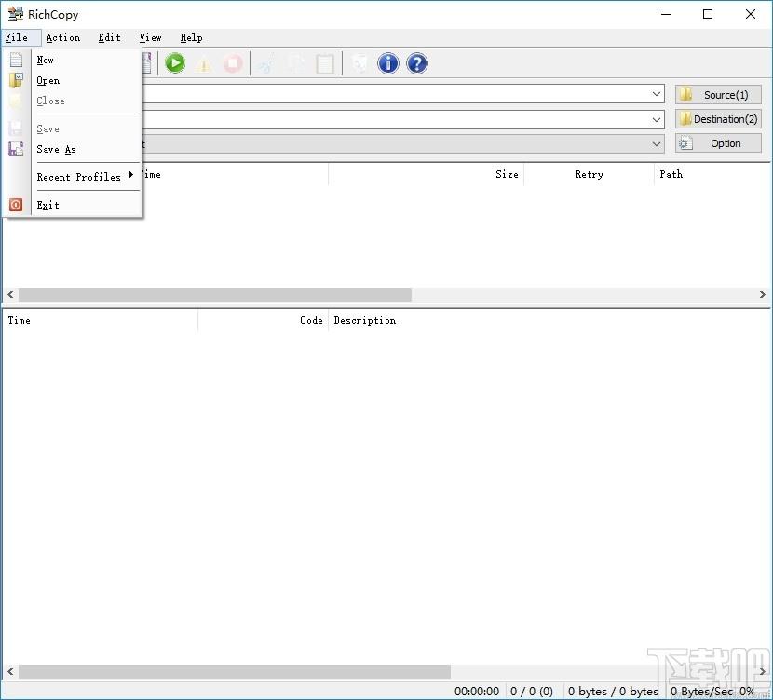Click the green Start copy play icon
773x700 pixels.
coord(175,63)
